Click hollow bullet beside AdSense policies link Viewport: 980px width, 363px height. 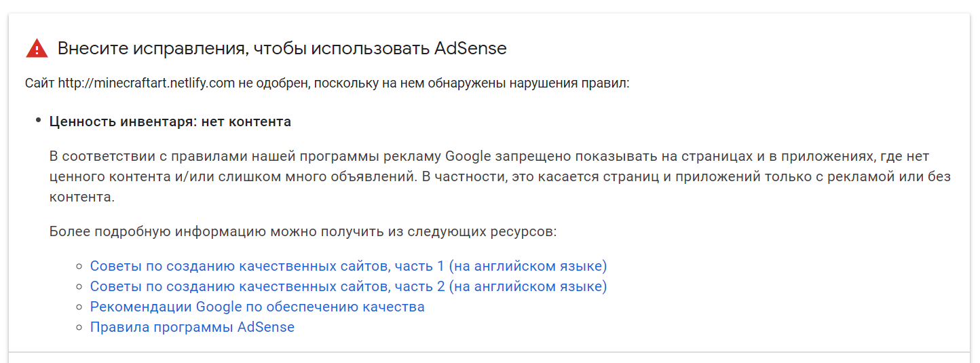tap(81, 327)
